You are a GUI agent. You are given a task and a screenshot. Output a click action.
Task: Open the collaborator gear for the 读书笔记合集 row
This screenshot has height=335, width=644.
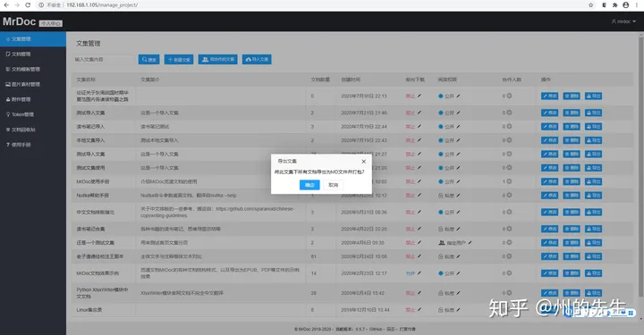pos(509,229)
